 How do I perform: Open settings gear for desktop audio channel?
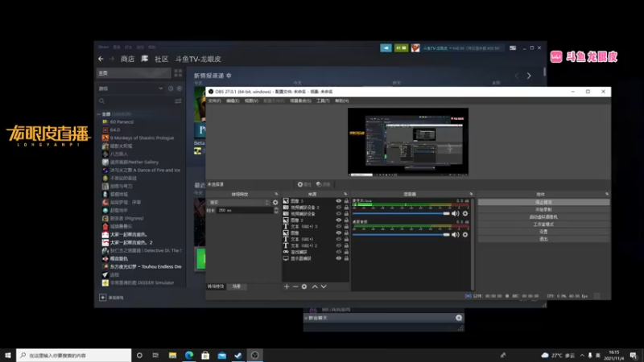[x=465, y=235]
